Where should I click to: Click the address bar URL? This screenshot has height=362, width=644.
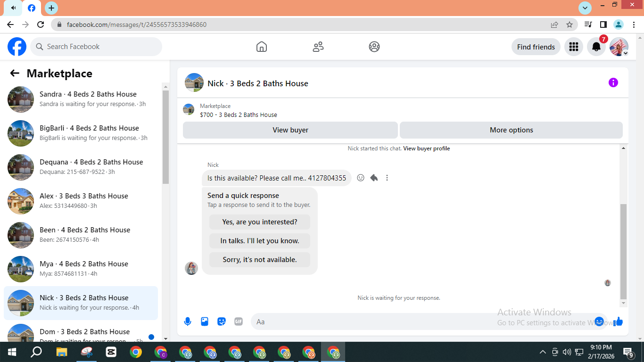[137, 25]
